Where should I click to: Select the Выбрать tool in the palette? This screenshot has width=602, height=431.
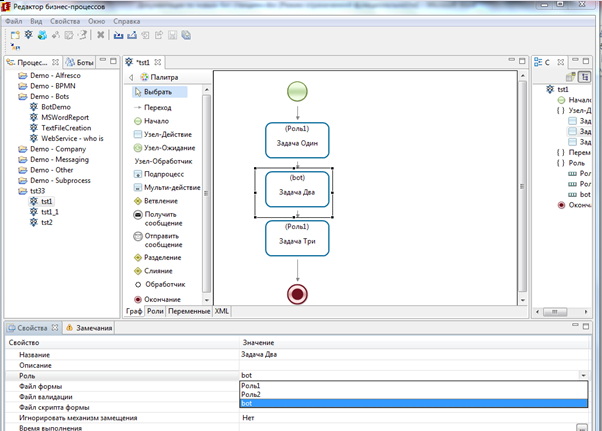(x=160, y=92)
